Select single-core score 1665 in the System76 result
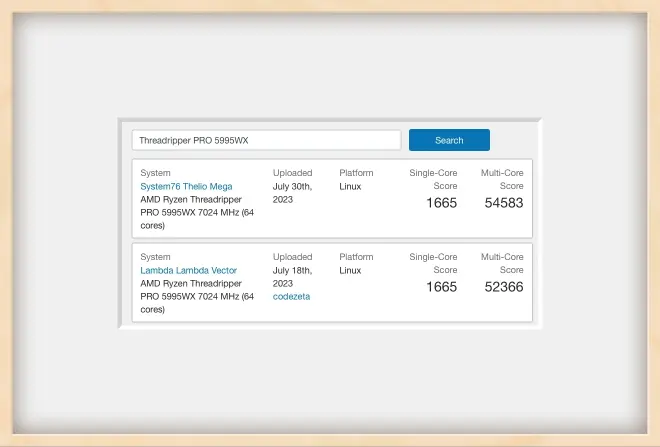This screenshot has width=660, height=447. pos(441,203)
